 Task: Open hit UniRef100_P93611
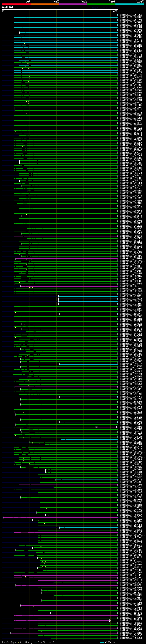pos(131,623)
